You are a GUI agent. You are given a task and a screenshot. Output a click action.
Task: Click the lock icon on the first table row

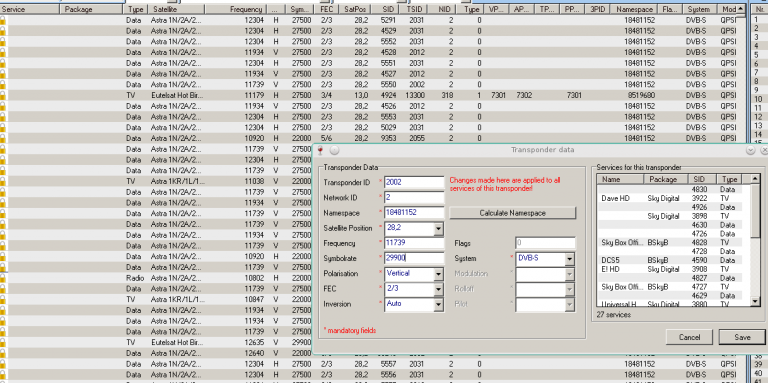tap(2, 20)
